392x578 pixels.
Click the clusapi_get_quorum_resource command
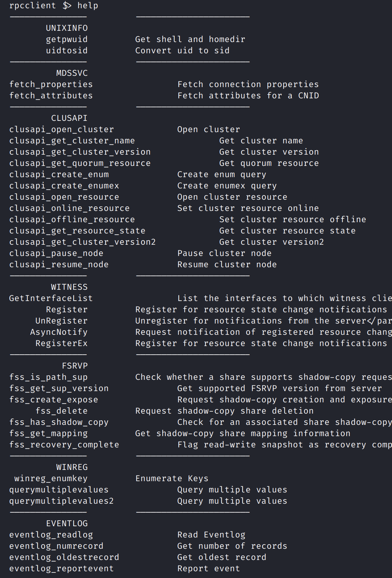(x=80, y=163)
